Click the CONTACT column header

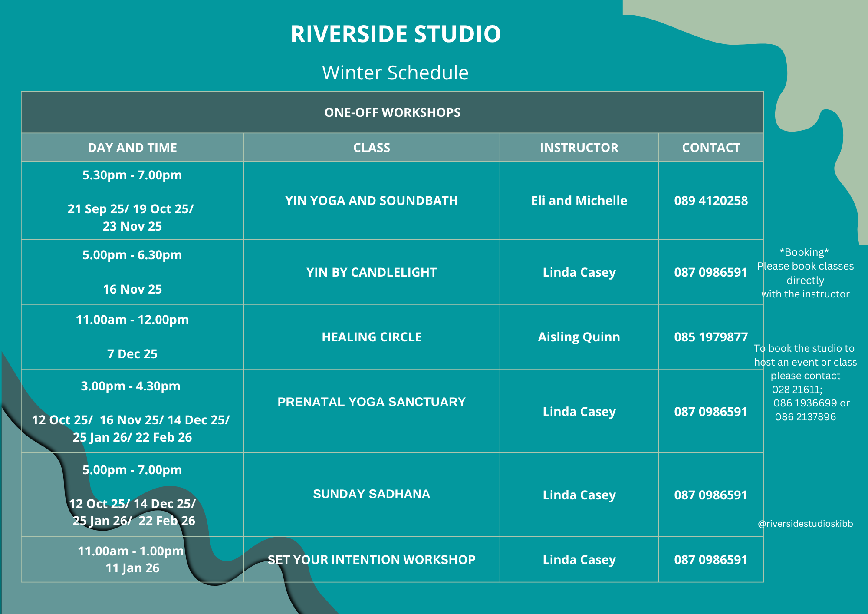(711, 148)
